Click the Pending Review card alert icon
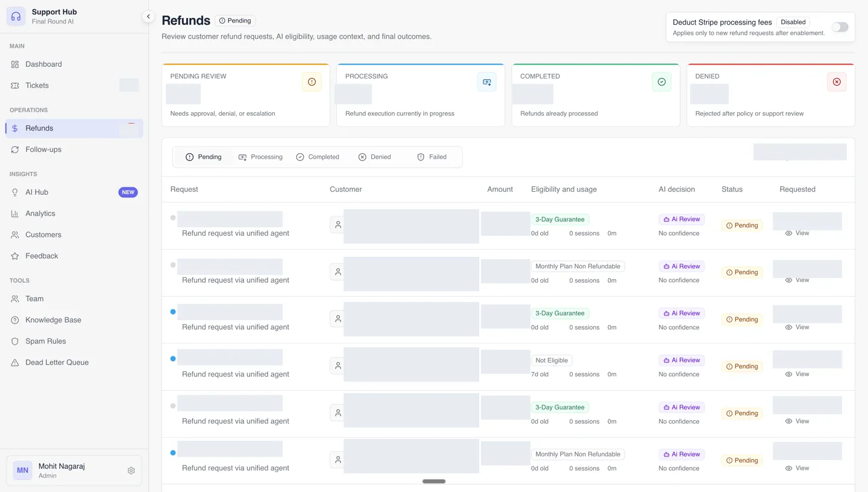 point(312,82)
